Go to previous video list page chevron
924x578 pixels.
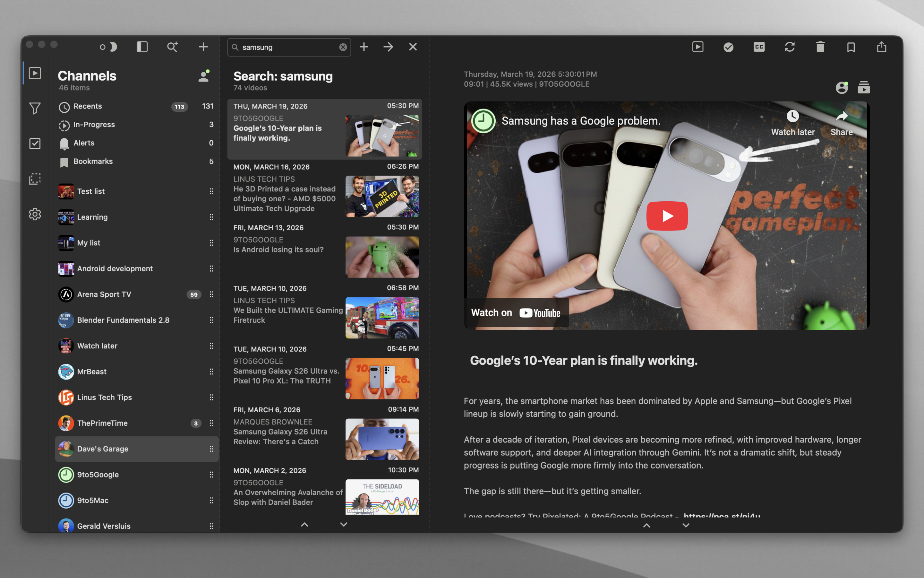(x=304, y=525)
